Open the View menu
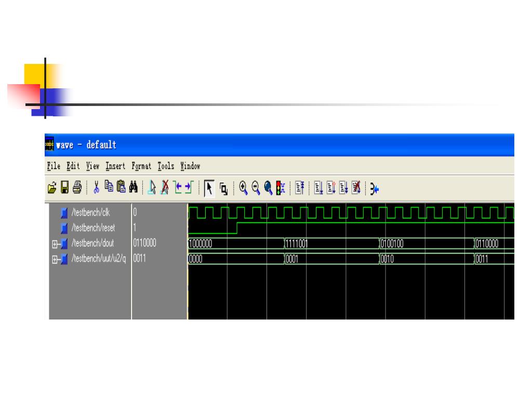The height and width of the screenshot is (399, 532). (92, 166)
